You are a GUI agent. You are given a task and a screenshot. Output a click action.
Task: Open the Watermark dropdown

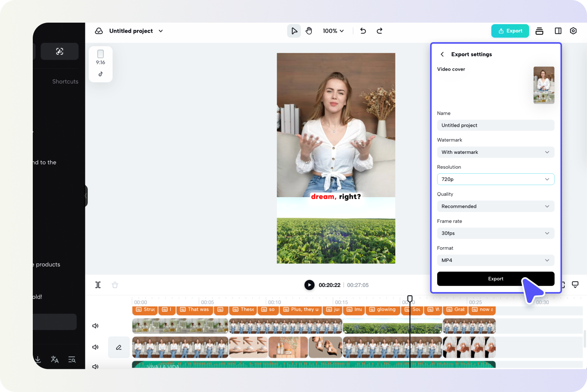point(496,152)
